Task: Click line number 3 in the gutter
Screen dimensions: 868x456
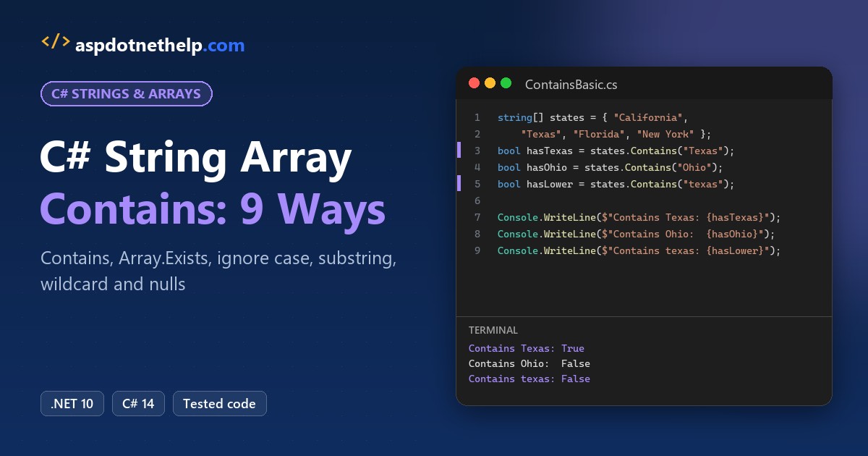Action: pyautogui.click(x=477, y=151)
